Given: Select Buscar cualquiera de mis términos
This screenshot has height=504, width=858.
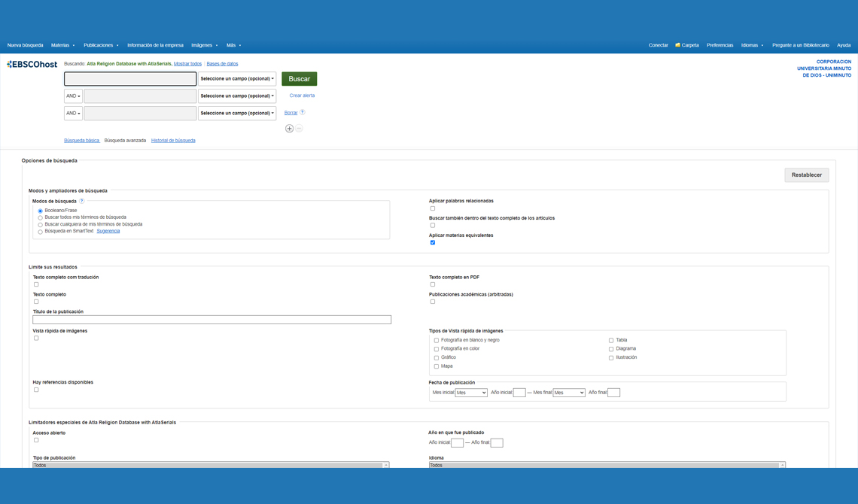Looking at the screenshot, I should click(40, 225).
